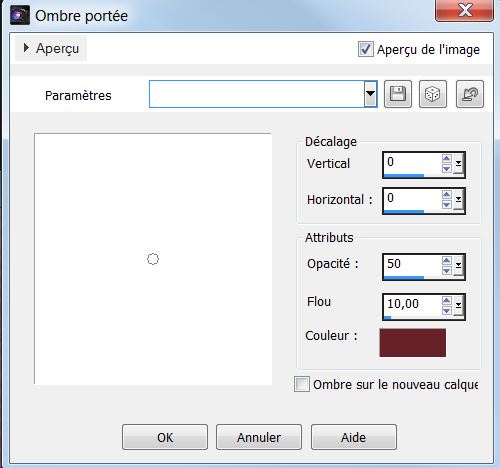Confirm with the OK button
The width and height of the screenshot is (500, 468).
(x=165, y=437)
